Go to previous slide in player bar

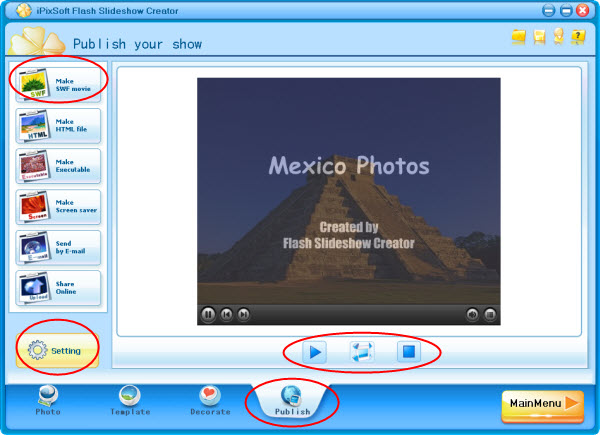coord(227,314)
